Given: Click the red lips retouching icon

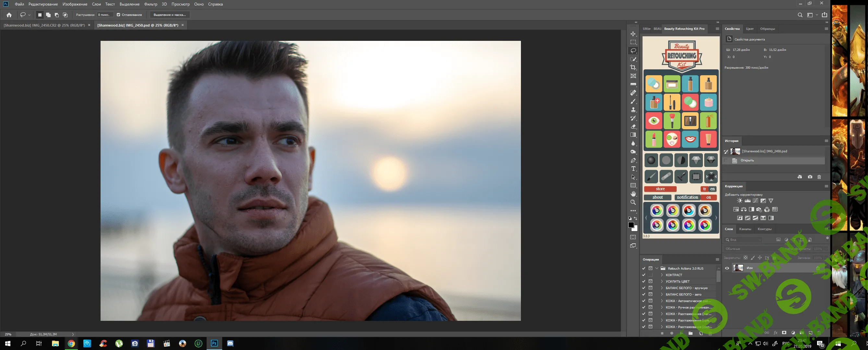Looking at the screenshot, I should tap(690, 139).
